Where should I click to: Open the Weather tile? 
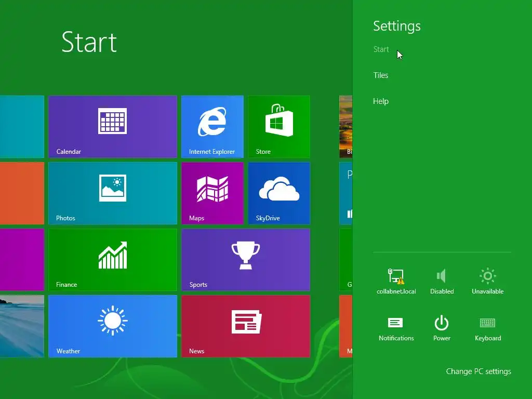click(x=113, y=326)
